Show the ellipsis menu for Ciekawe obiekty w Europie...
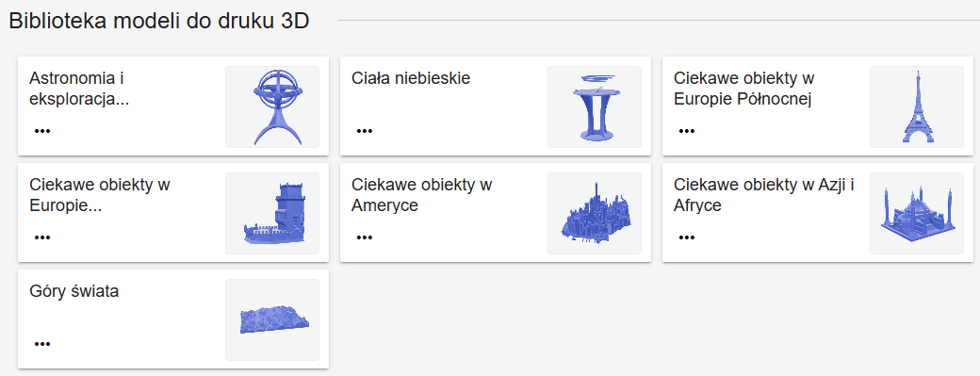Screen dimensions: 980x376 pyautogui.click(x=42, y=237)
